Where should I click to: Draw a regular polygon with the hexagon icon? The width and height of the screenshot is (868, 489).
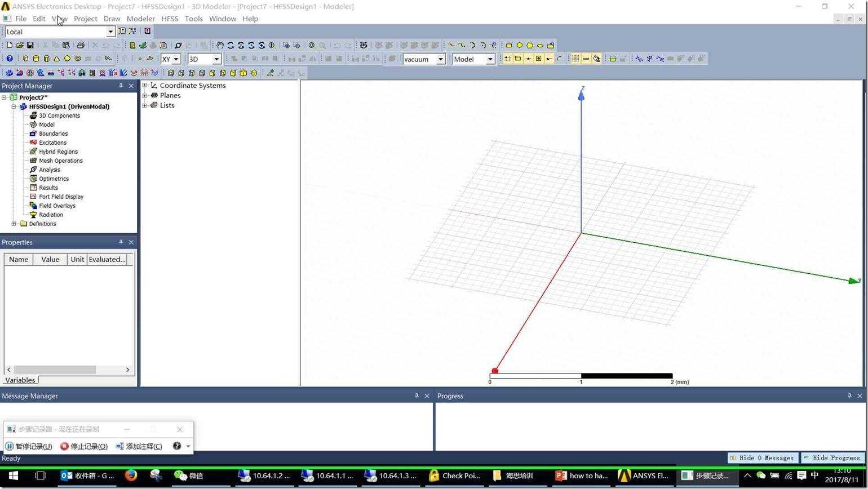coord(530,45)
